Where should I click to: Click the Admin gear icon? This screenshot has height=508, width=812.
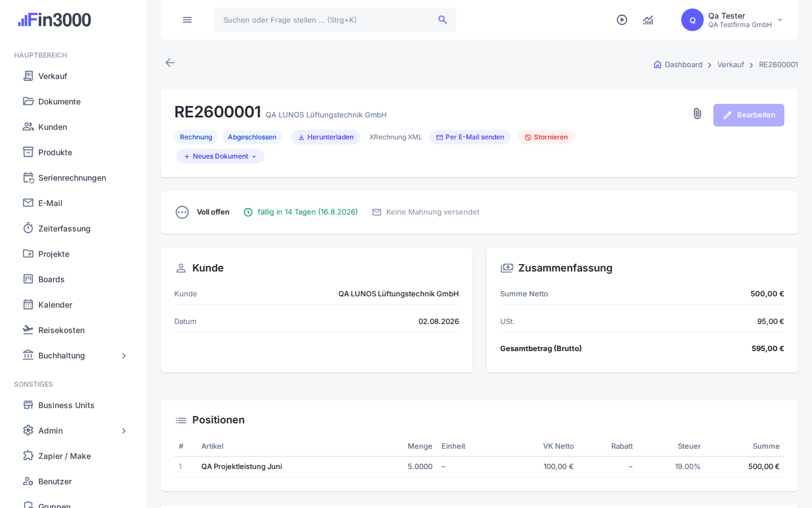[x=28, y=430]
